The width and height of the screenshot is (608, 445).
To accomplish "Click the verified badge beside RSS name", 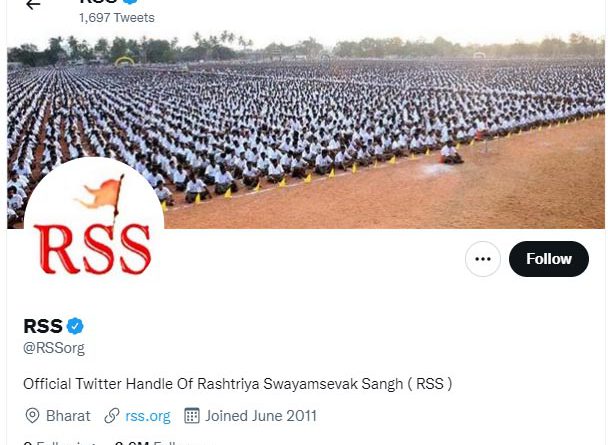I will [75, 326].
